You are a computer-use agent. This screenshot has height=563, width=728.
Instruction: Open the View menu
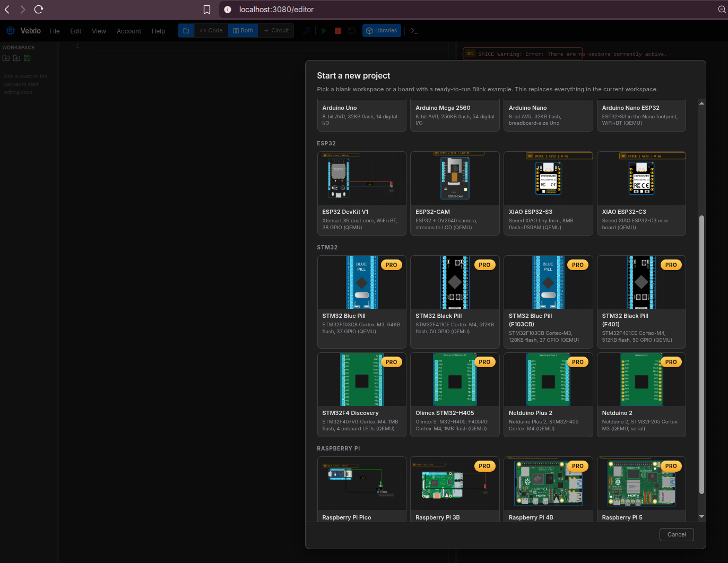[x=99, y=31]
